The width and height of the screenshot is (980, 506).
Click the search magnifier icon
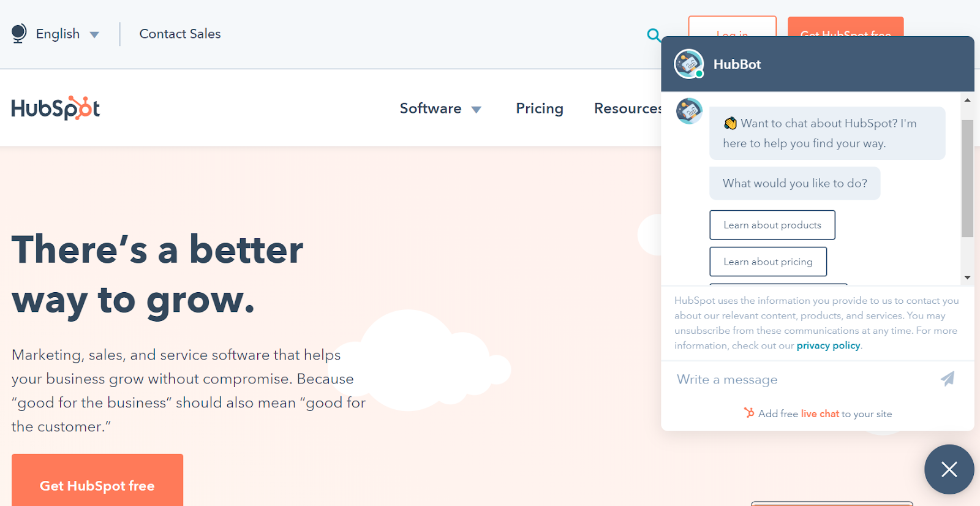[x=654, y=35]
